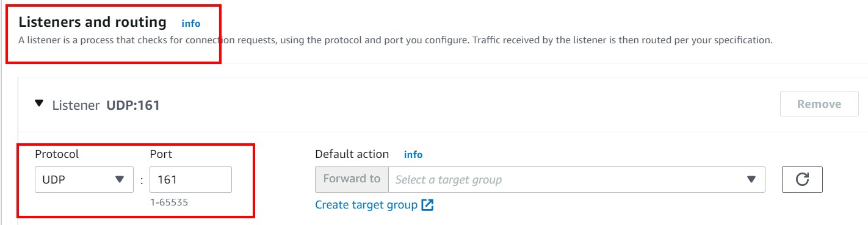This screenshot has width=868, height=225.
Task: Click the Listener UDP:161 header text
Action: click(x=106, y=105)
